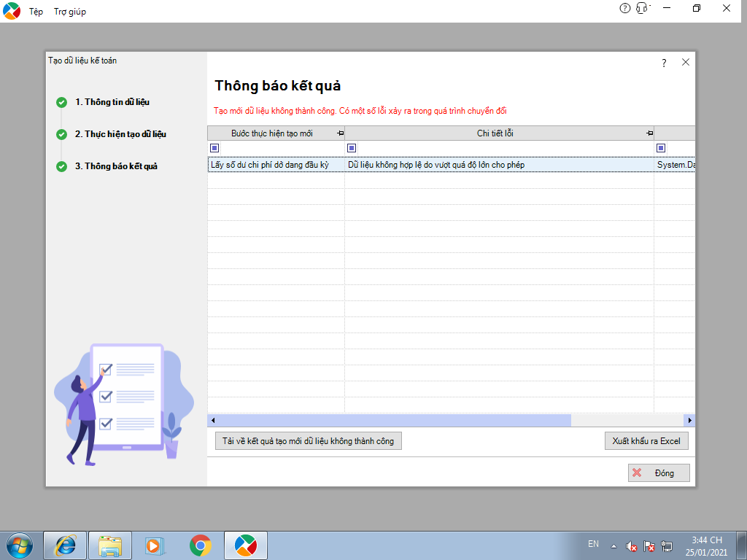
Task: Click the horizontal scrollbar left arrow
Action: (x=213, y=421)
